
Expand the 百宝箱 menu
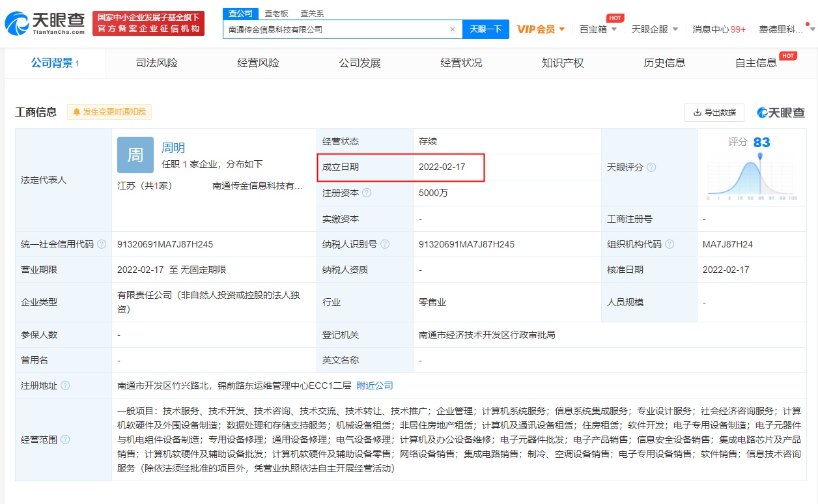click(x=599, y=29)
